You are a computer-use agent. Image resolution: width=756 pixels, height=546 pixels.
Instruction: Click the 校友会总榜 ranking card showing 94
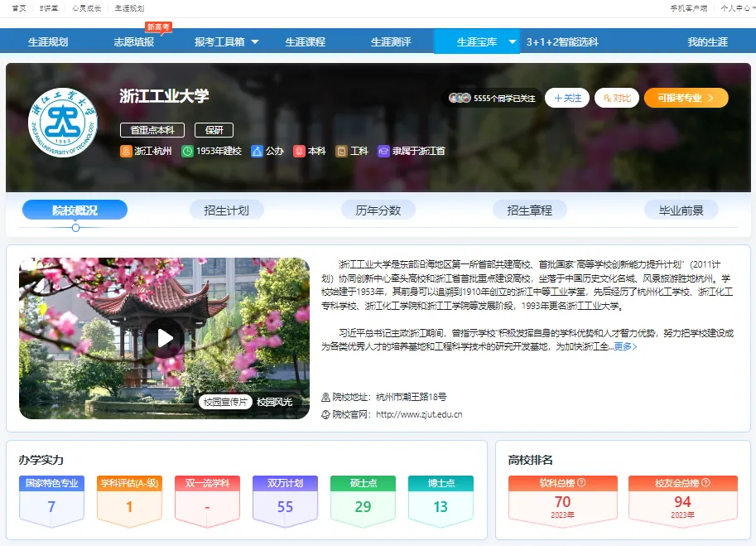(x=682, y=500)
